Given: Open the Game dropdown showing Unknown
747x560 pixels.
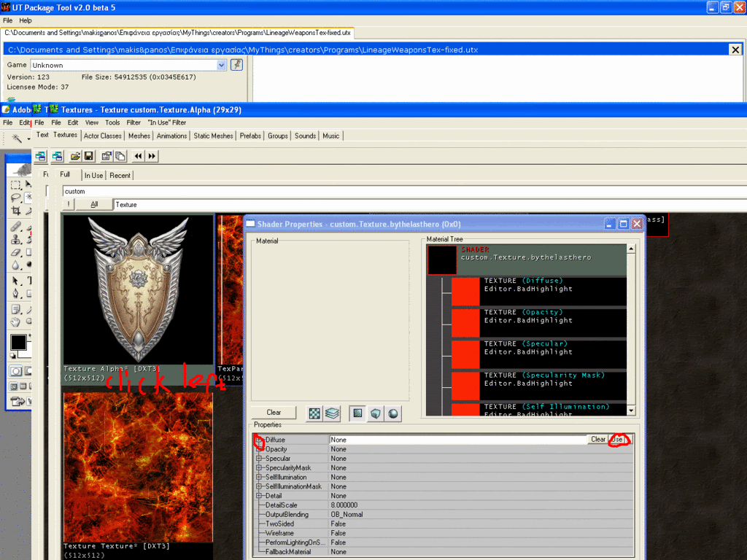Looking at the screenshot, I should click(x=222, y=65).
